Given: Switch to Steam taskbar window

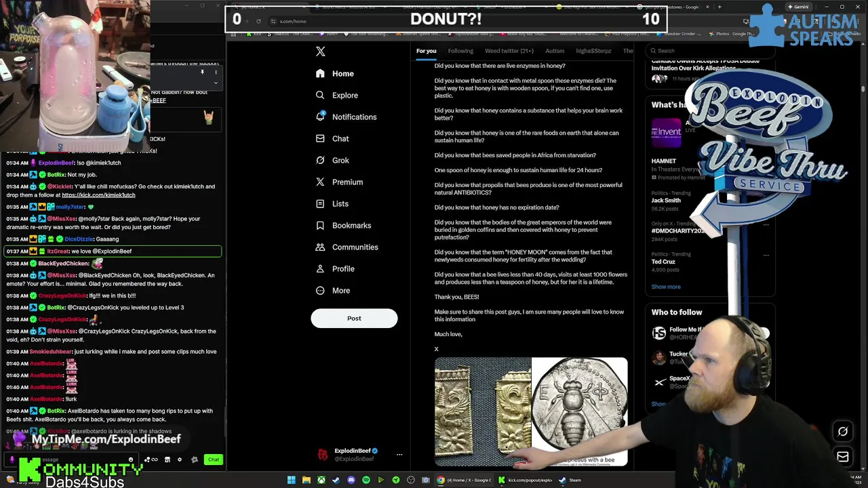Looking at the screenshot, I should (x=570, y=480).
